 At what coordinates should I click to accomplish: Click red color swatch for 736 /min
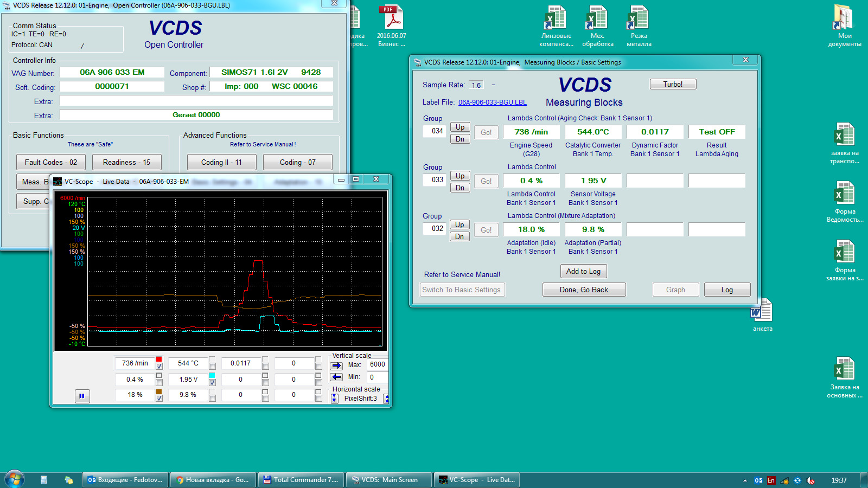pos(159,359)
